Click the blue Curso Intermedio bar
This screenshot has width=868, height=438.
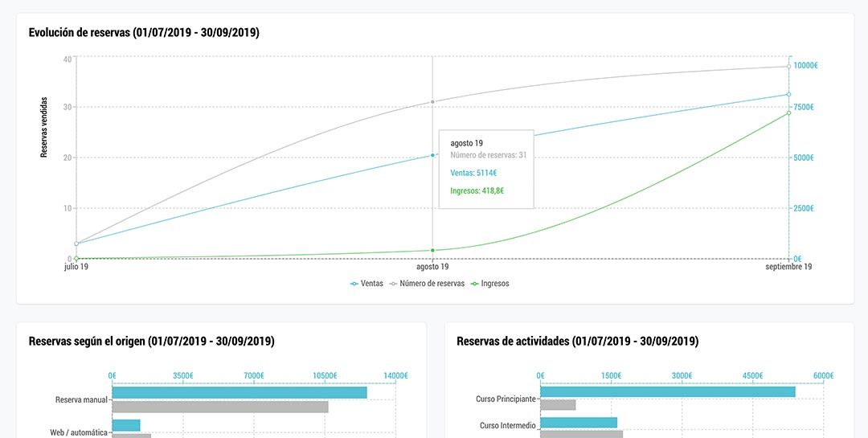click(579, 423)
